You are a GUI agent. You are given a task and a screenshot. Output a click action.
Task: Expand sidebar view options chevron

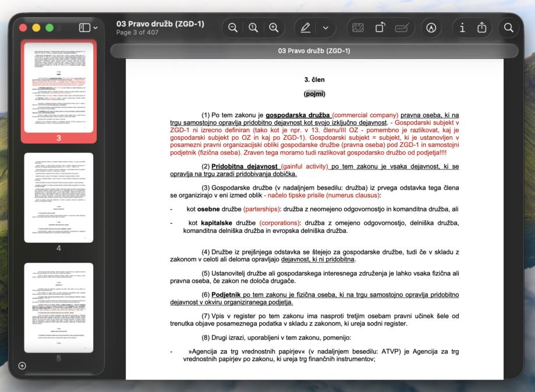[x=95, y=27]
